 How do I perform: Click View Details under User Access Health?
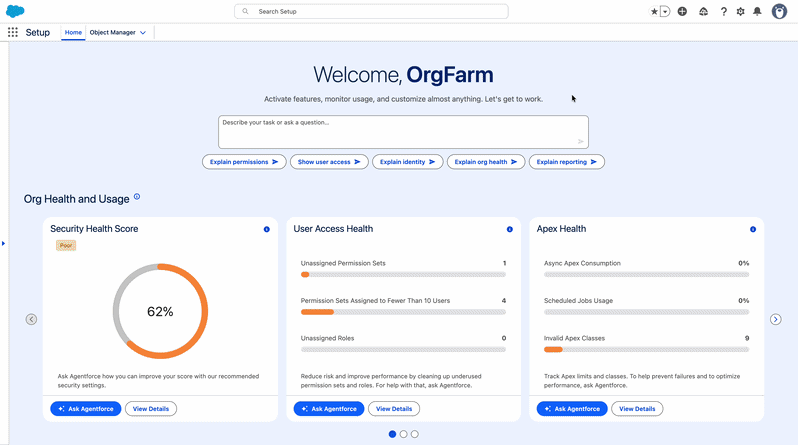tap(394, 408)
